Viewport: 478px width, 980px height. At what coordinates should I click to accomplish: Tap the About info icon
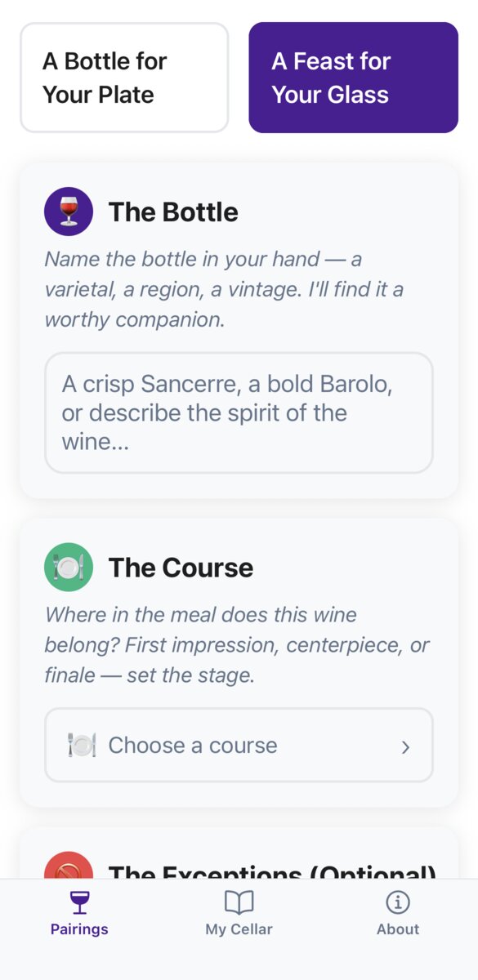(398, 902)
